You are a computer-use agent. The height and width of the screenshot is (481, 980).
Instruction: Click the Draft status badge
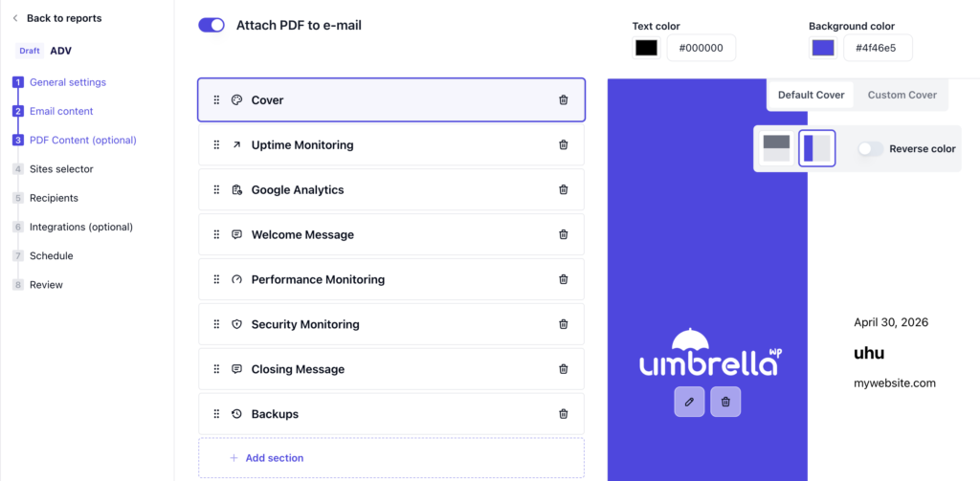pos(30,51)
